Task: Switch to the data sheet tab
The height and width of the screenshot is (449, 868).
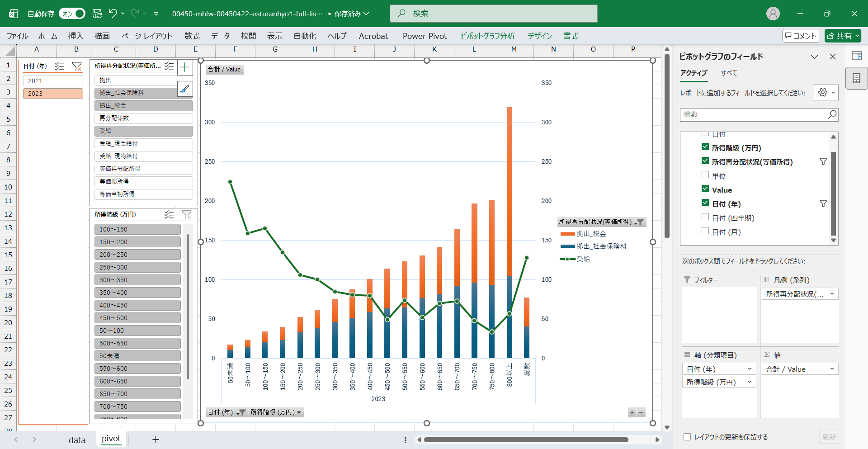Action: click(x=77, y=440)
